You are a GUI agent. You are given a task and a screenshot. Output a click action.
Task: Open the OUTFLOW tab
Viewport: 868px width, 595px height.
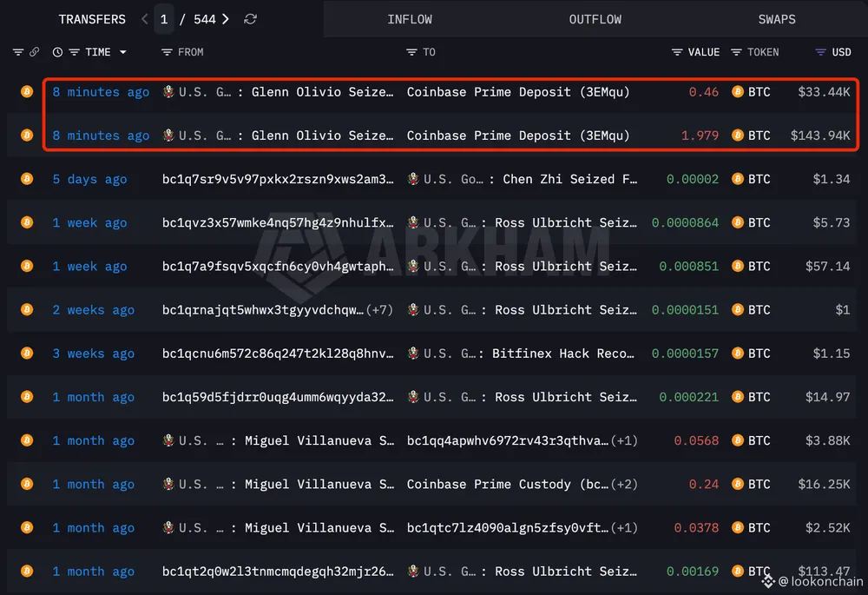(595, 19)
